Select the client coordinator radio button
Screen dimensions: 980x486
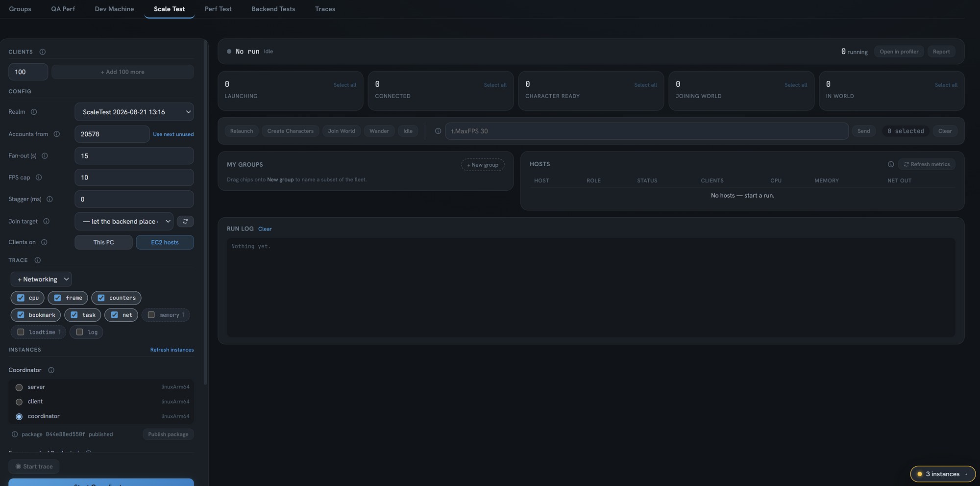click(19, 402)
